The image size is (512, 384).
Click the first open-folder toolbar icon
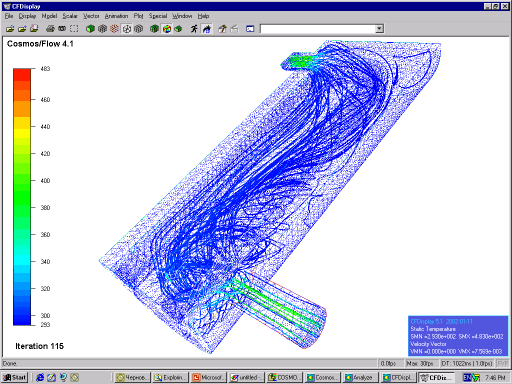[10, 29]
